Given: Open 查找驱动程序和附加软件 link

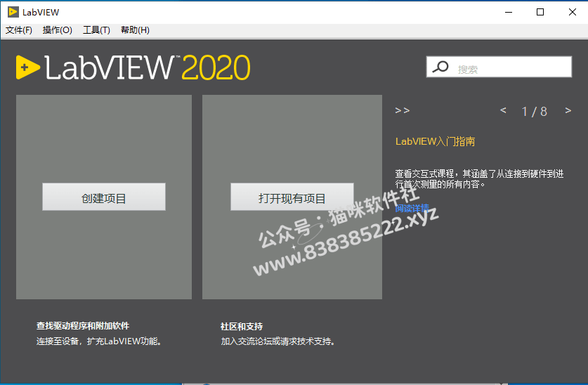Looking at the screenshot, I should (x=83, y=326).
